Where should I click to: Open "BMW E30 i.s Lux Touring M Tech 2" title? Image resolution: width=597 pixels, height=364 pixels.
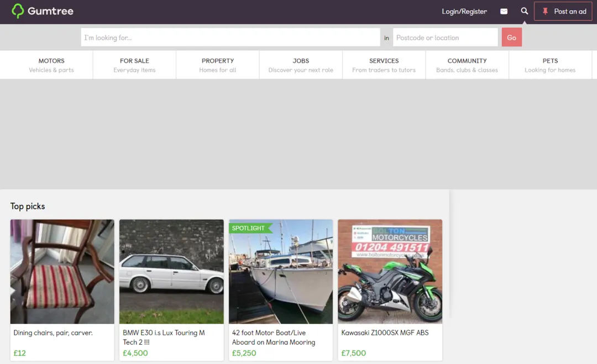(x=164, y=337)
